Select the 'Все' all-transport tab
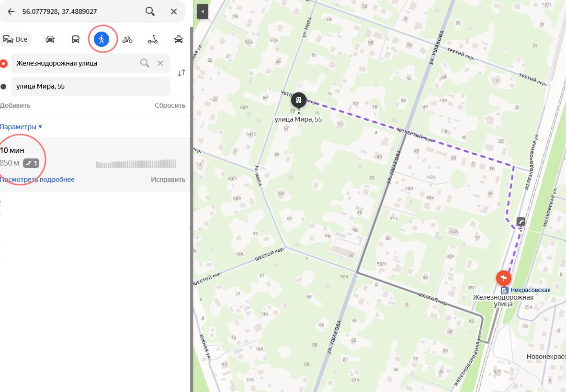This screenshot has height=392, width=566. tap(15, 39)
